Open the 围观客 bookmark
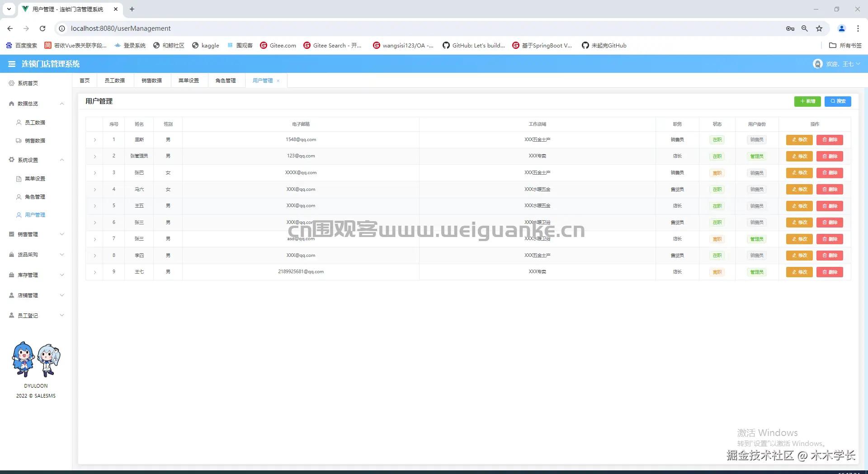Screen dimensions: 868x474 240,46
